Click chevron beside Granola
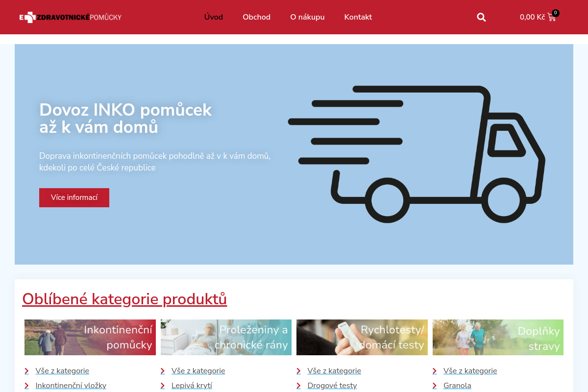Screen dimensions: 588x392 coord(435,386)
